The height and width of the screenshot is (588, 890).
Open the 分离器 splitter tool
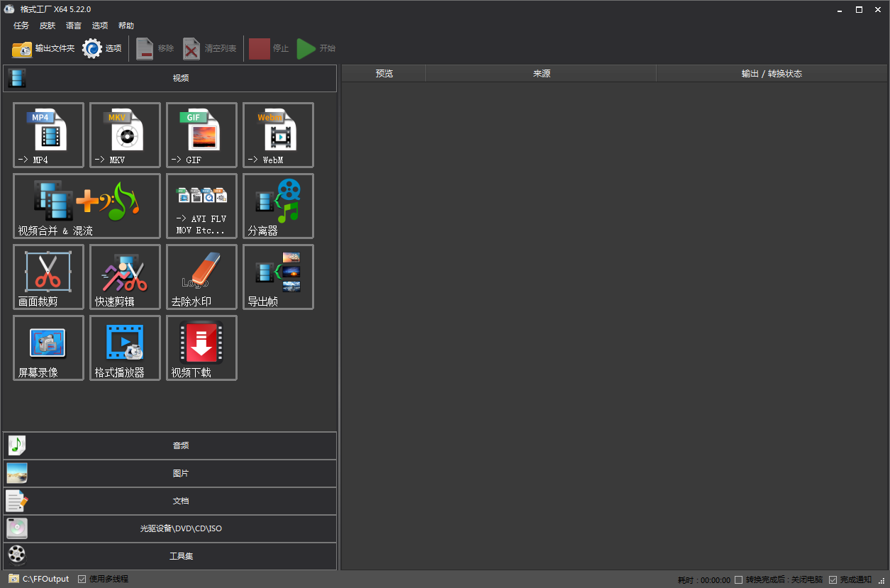(x=278, y=206)
